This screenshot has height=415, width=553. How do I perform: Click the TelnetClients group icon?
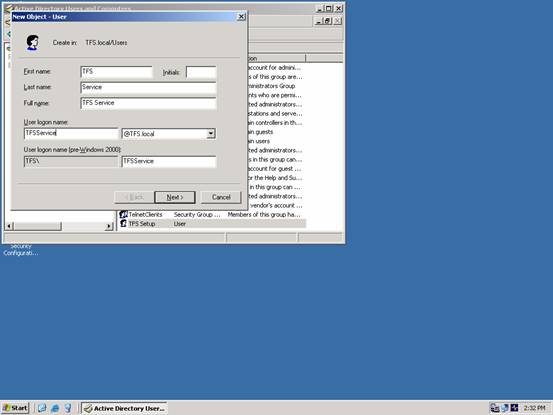coord(123,214)
